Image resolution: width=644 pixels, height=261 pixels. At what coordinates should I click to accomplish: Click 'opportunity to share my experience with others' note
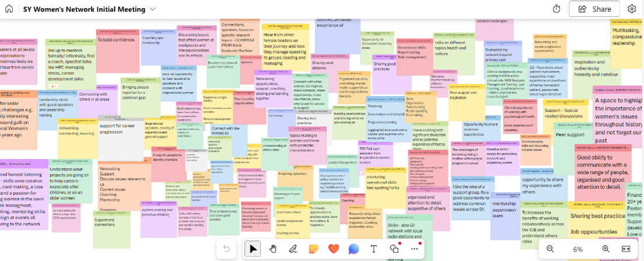[x=543, y=185]
